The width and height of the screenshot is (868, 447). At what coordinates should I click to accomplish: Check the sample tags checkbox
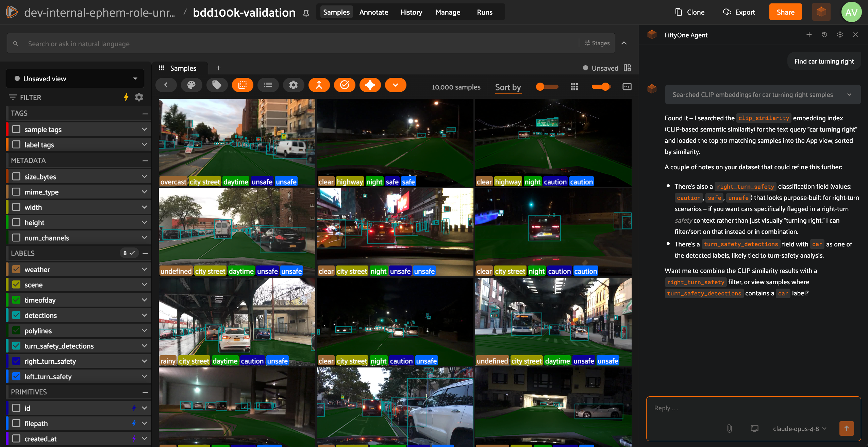click(x=16, y=129)
